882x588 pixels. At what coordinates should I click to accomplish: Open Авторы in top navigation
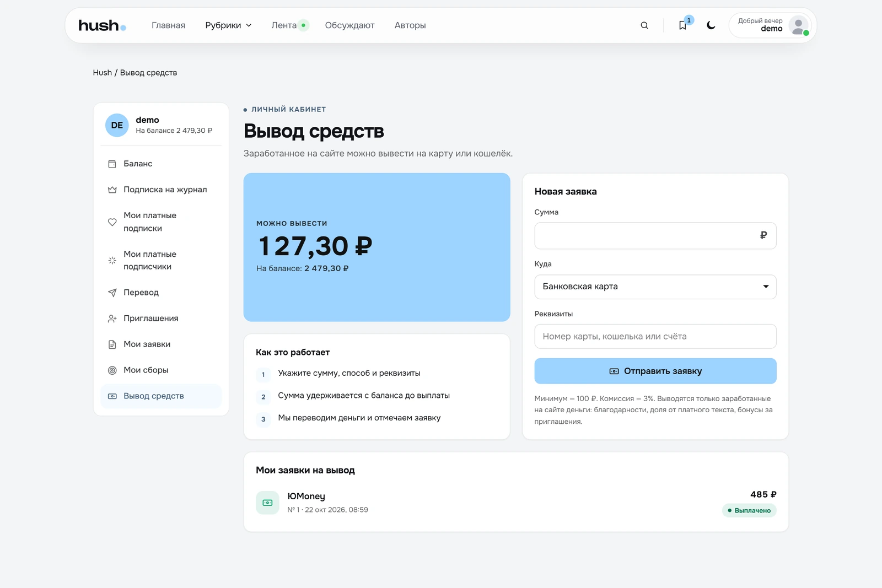coord(410,25)
